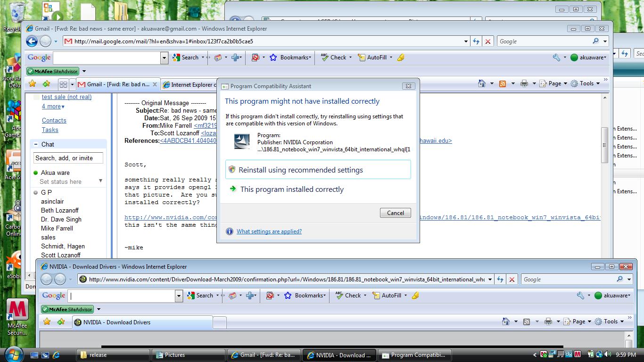
Task: Expand the 4 more labels link
Action: (x=53, y=107)
